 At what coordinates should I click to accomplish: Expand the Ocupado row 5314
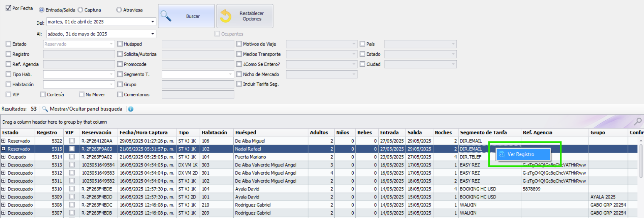[3, 157]
